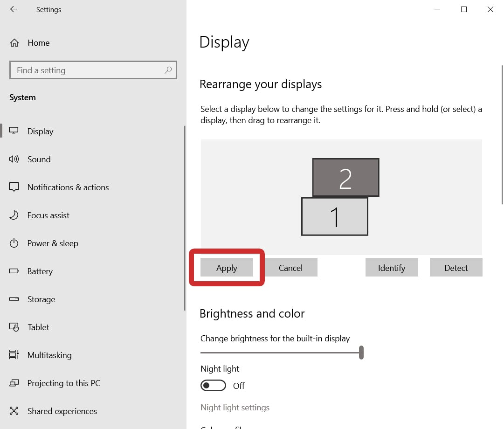Apply the display arrangement changes
Viewport: 504px width, 429px height.
(x=227, y=268)
